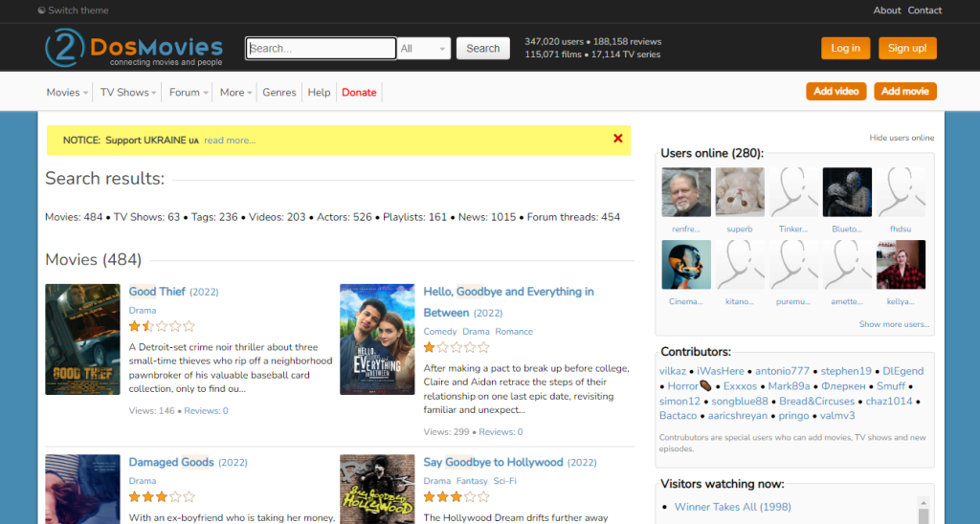Open puremu... user avatar
This screenshot has width=980, height=524.
(x=793, y=264)
